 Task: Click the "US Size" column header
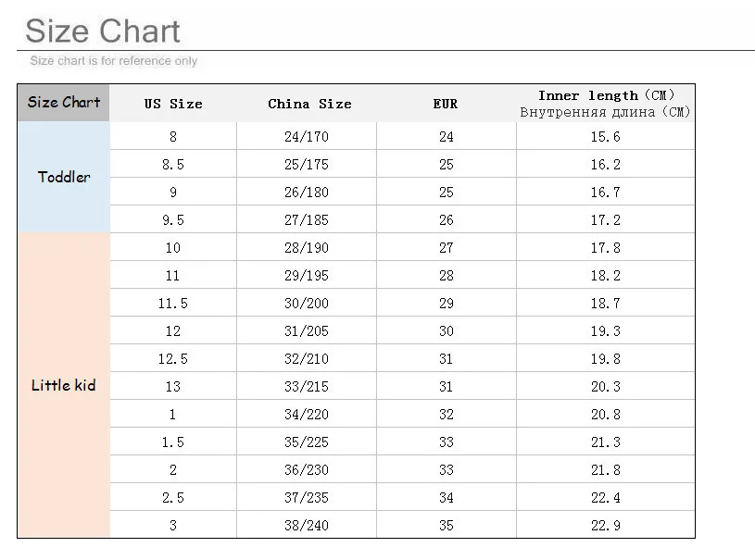173,104
